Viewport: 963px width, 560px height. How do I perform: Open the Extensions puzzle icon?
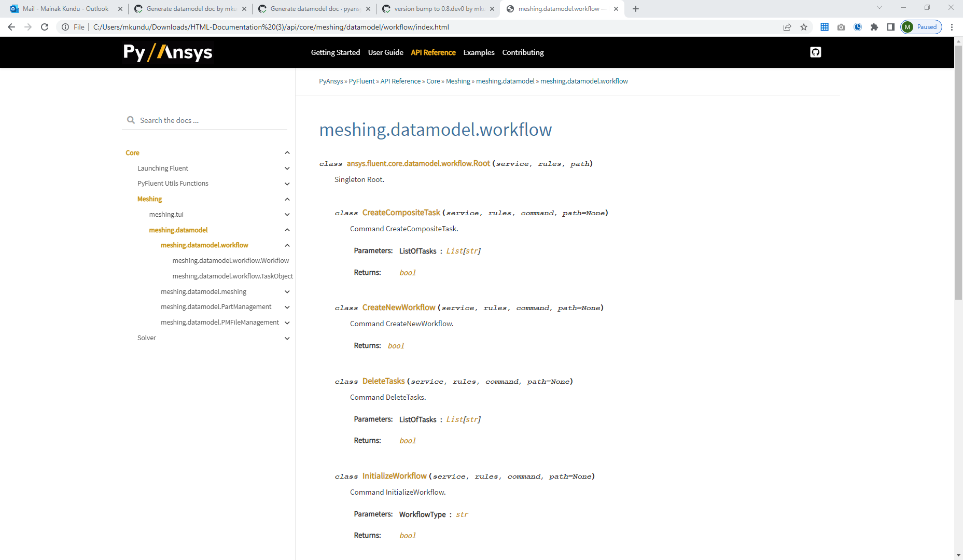pos(874,27)
